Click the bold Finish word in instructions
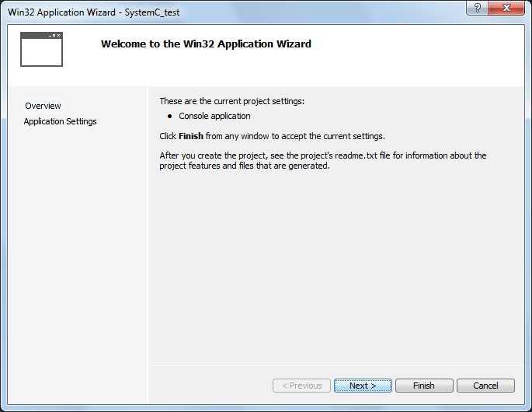Viewport: 532px width, 412px height. [x=190, y=136]
